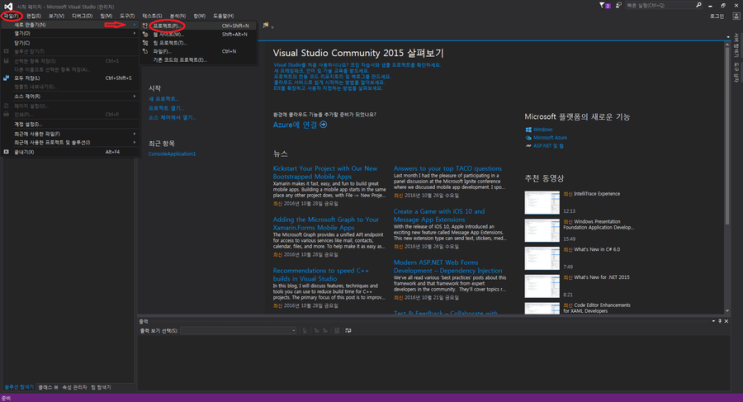Open Output panel window options dropdown arrow
The width and height of the screenshot is (743, 402).
coord(713,321)
